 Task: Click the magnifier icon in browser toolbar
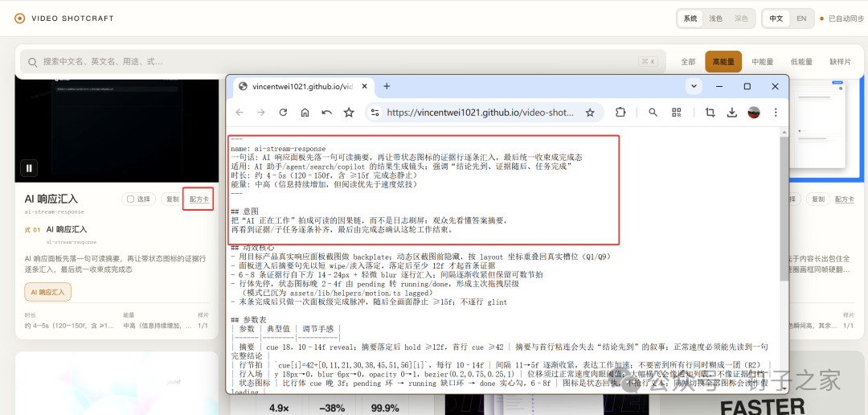653,113
